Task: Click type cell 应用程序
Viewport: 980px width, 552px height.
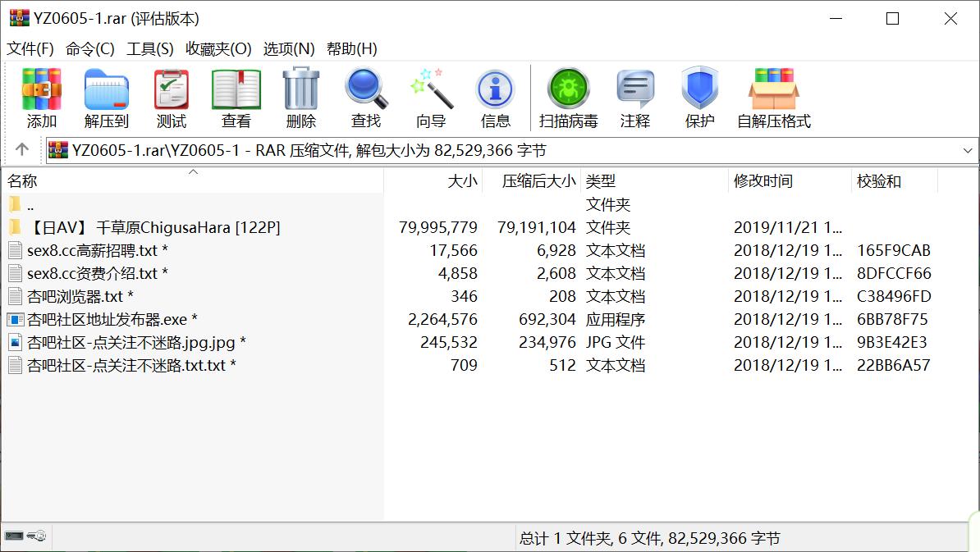Action: click(x=615, y=319)
